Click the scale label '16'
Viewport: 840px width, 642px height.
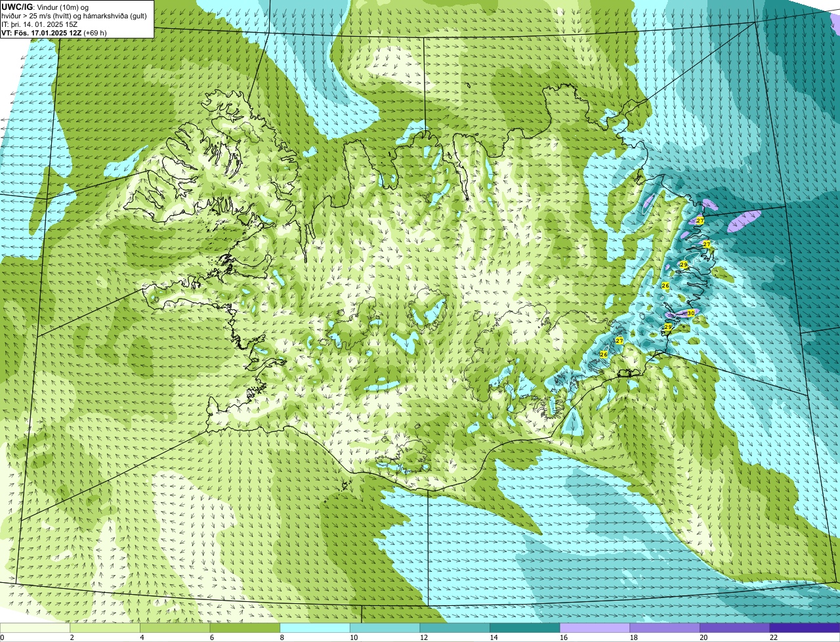coord(564,637)
